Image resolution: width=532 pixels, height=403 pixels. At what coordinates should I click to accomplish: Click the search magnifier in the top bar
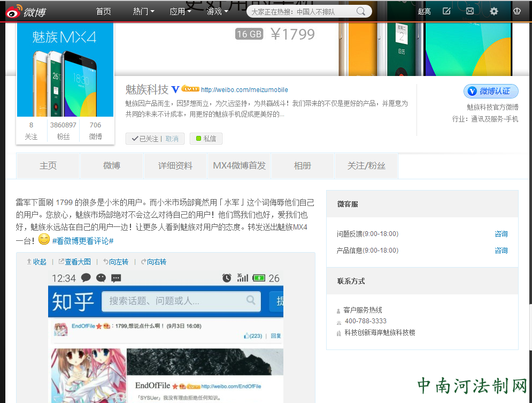361,12
